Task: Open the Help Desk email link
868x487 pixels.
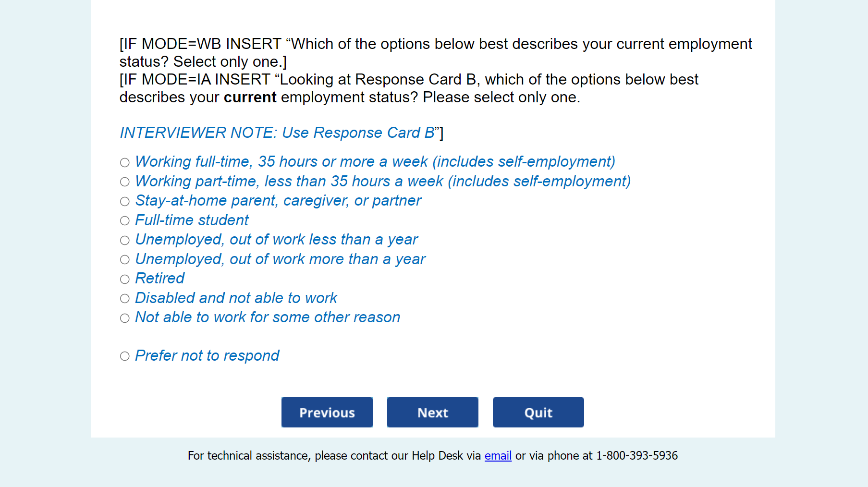Action: 498,456
